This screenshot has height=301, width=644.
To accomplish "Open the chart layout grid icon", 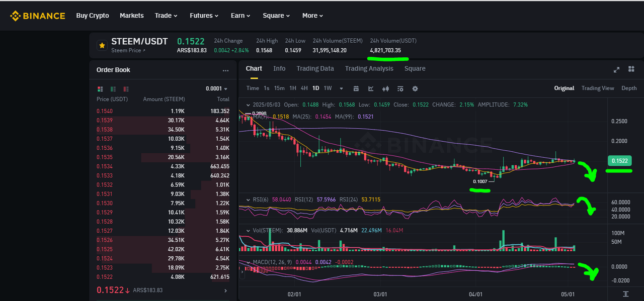I will [x=631, y=69].
